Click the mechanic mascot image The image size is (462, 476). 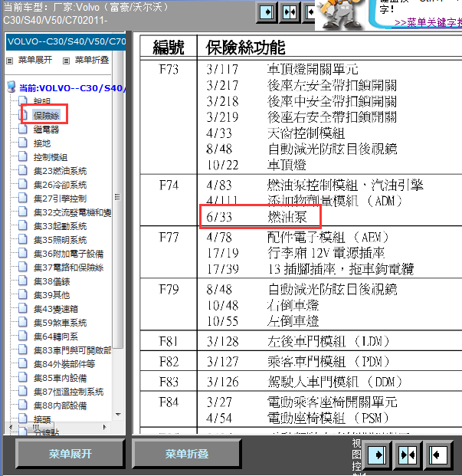click(x=339, y=15)
